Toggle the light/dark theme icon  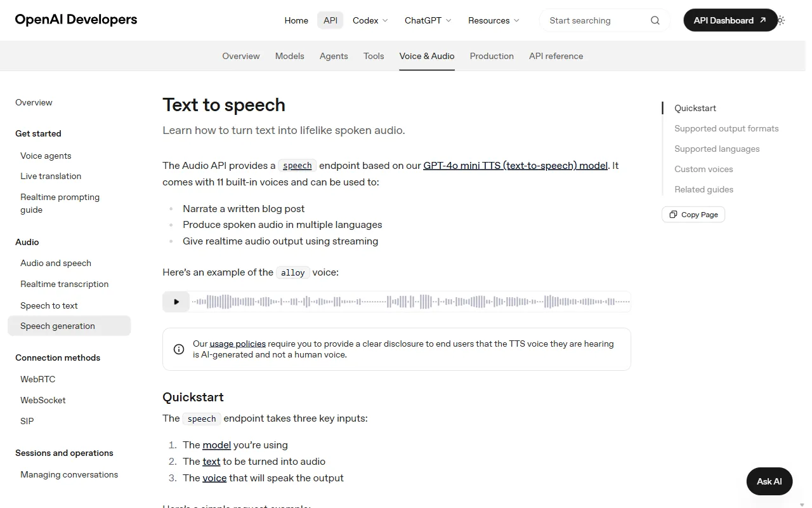(781, 20)
